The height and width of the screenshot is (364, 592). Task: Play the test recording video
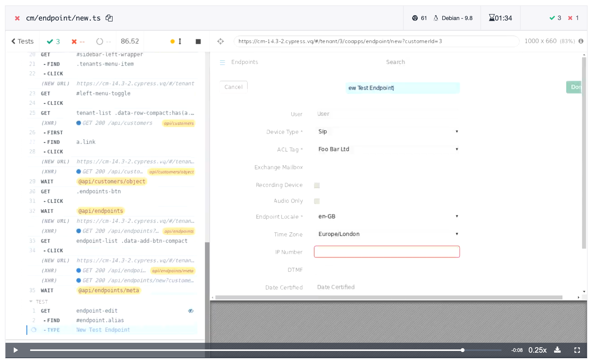(16, 350)
